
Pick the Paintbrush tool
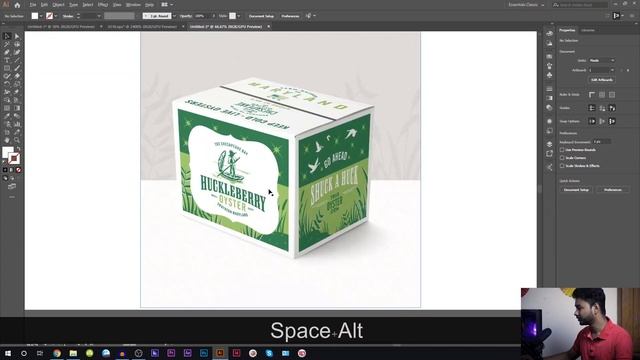coord(17,68)
